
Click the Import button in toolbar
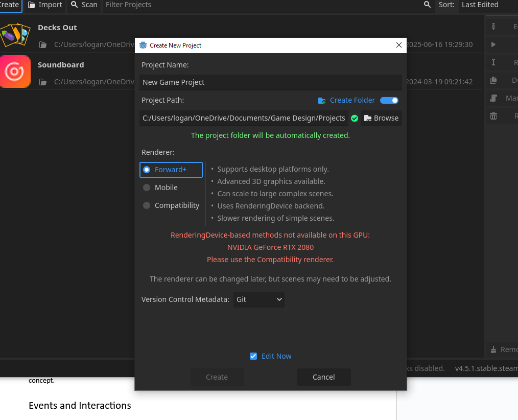click(x=45, y=5)
